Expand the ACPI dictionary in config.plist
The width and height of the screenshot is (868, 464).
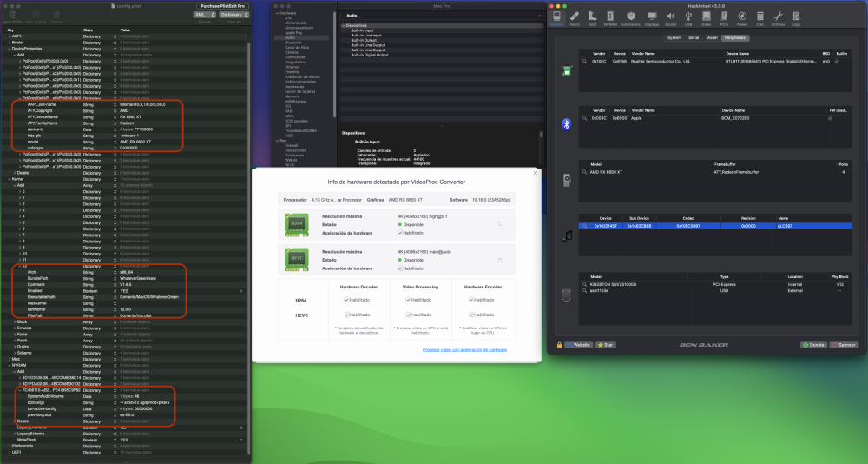9,36
